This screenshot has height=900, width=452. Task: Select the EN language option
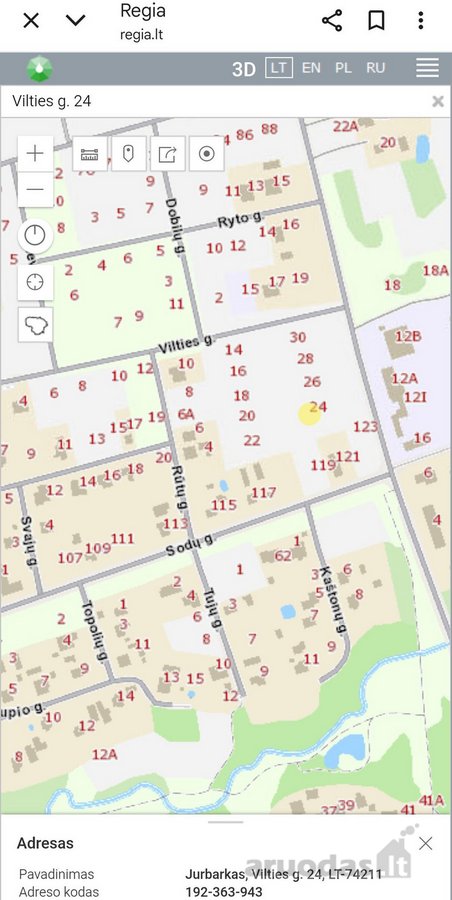(x=311, y=68)
